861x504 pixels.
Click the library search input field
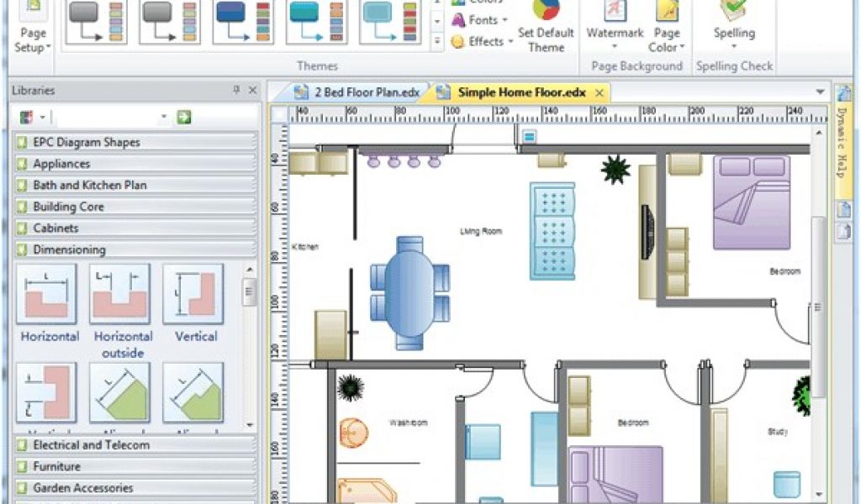pyautogui.click(x=109, y=118)
